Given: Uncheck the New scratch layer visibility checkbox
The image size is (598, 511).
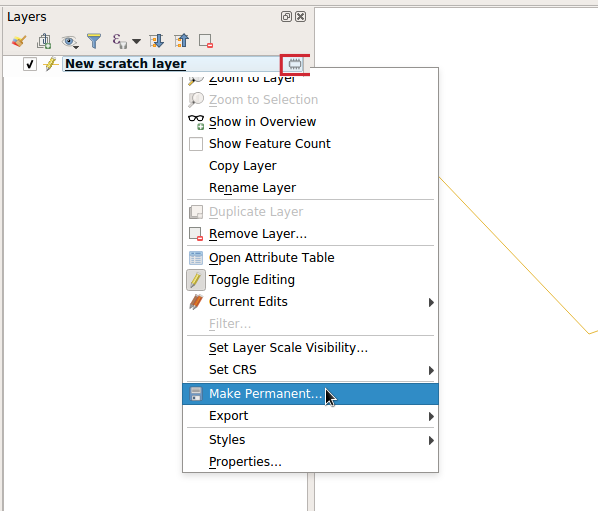Looking at the screenshot, I should click(x=30, y=64).
